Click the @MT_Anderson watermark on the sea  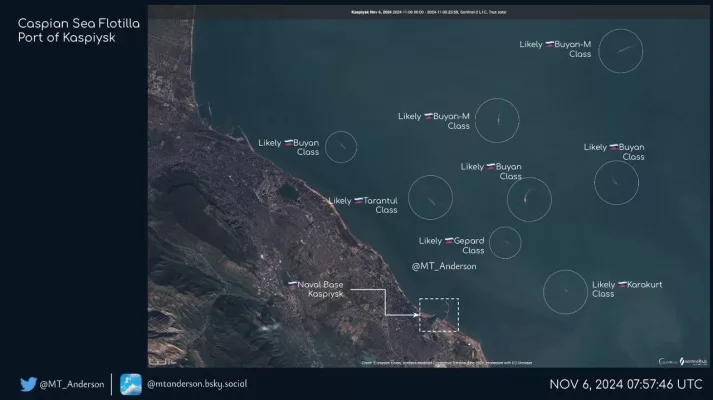pyautogui.click(x=444, y=266)
